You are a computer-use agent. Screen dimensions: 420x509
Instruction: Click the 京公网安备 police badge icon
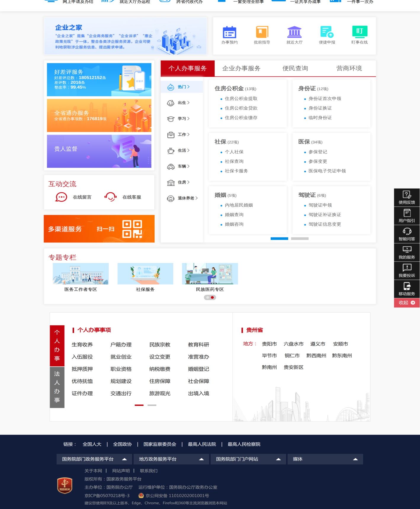click(x=141, y=495)
